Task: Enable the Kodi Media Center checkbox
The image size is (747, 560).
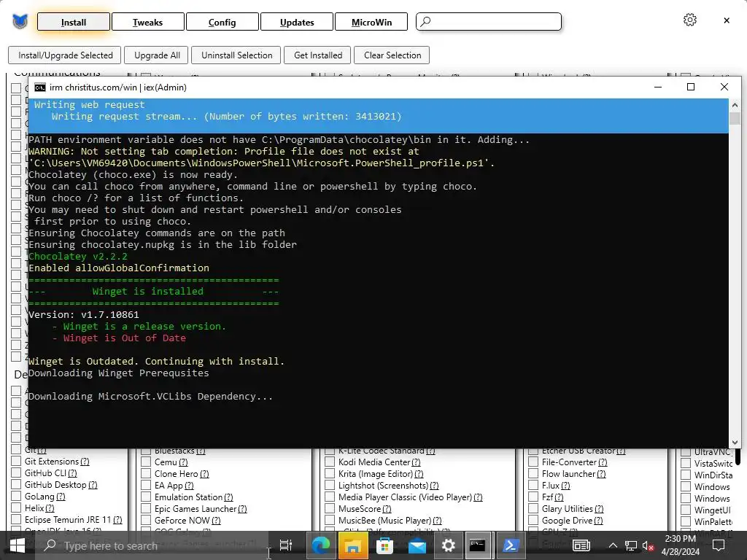Action: coord(330,462)
